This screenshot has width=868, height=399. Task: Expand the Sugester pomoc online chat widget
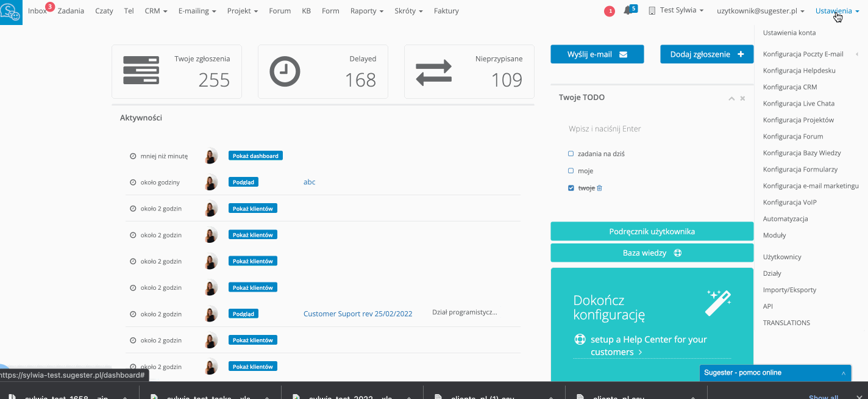(775, 373)
